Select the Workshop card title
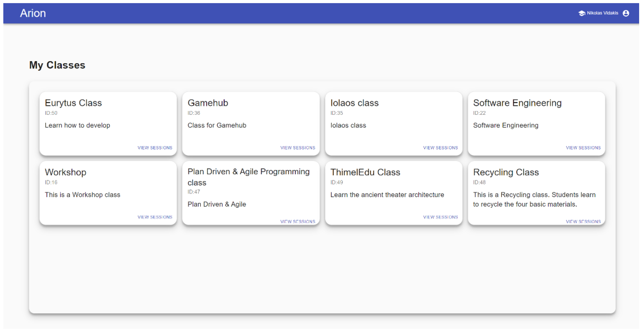Image resolution: width=644 pixels, height=334 pixels. [x=66, y=172]
